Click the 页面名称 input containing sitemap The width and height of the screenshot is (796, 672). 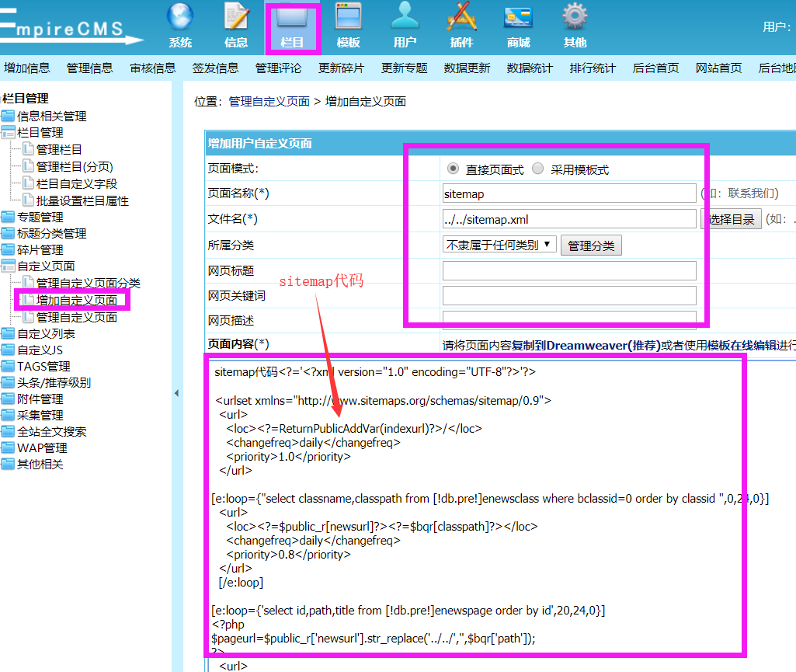[569, 193]
